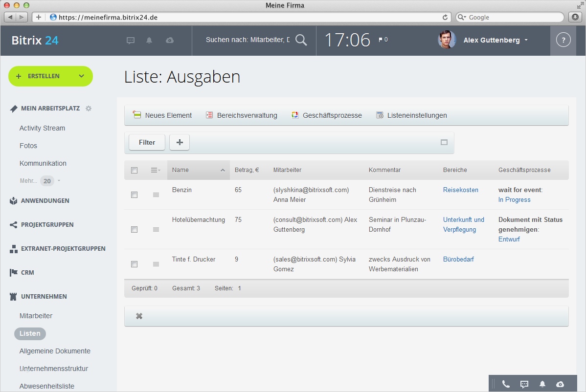586x392 pixels.
Task: Expand the Extranet-Projektgruppen section
Action: click(63, 249)
